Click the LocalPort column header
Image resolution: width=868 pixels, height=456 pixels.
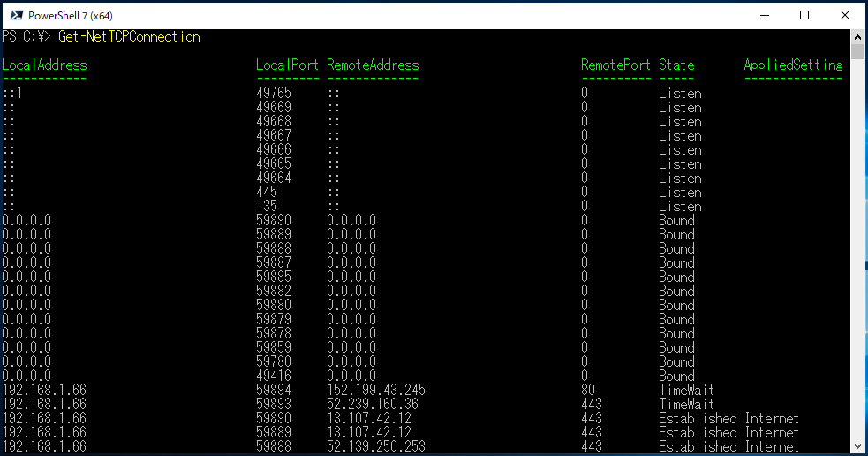[x=287, y=65]
